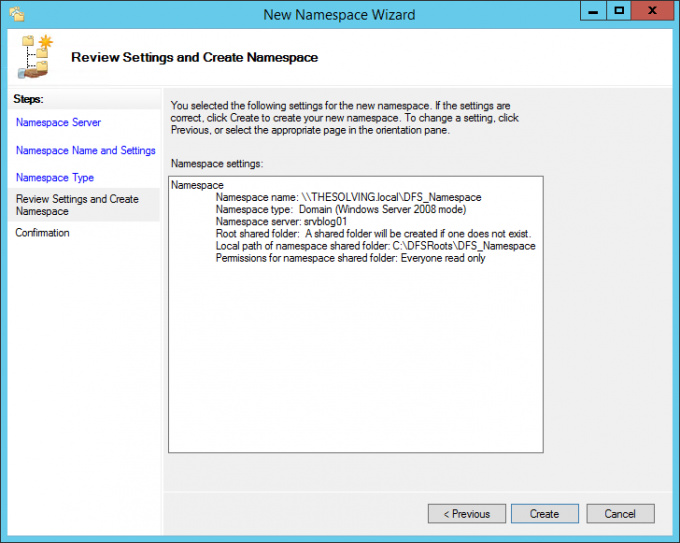Image resolution: width=680 pixels, height=543 pixels.
Task: Go to the Namespace Server step
Action: point(58,122)
